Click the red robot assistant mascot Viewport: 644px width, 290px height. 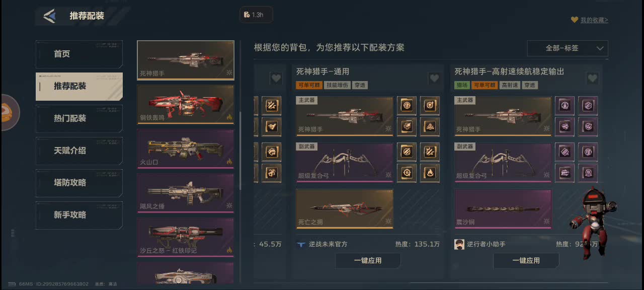[x=591, y=223]
